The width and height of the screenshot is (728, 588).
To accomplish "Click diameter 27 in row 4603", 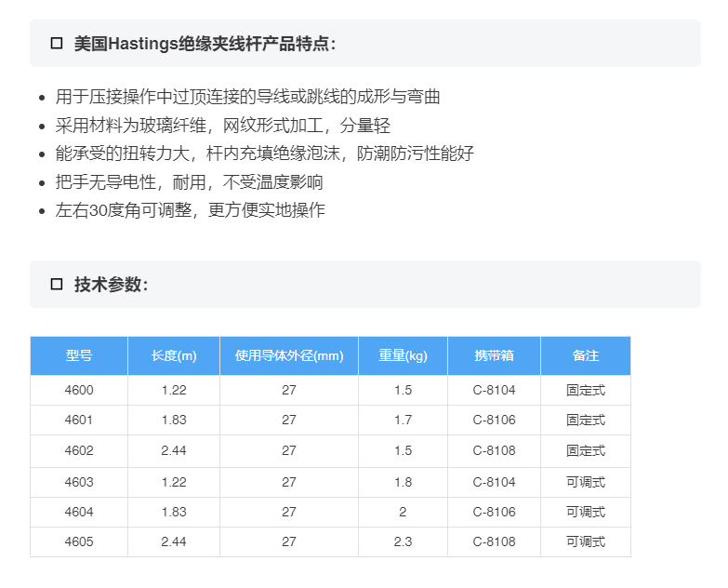I will click(x=289, y=482).
